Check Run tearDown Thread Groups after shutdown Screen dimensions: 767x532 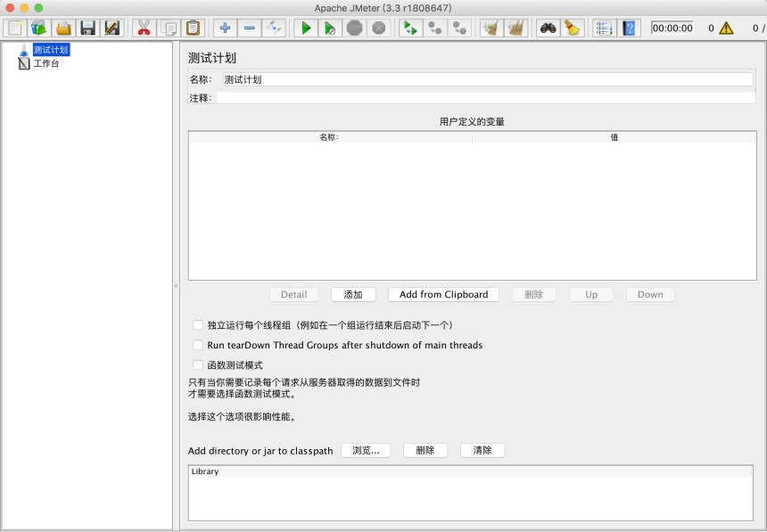198,345
